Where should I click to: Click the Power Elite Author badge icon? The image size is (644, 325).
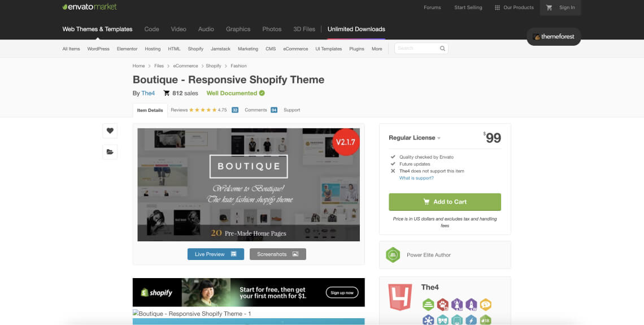[393, 255]
